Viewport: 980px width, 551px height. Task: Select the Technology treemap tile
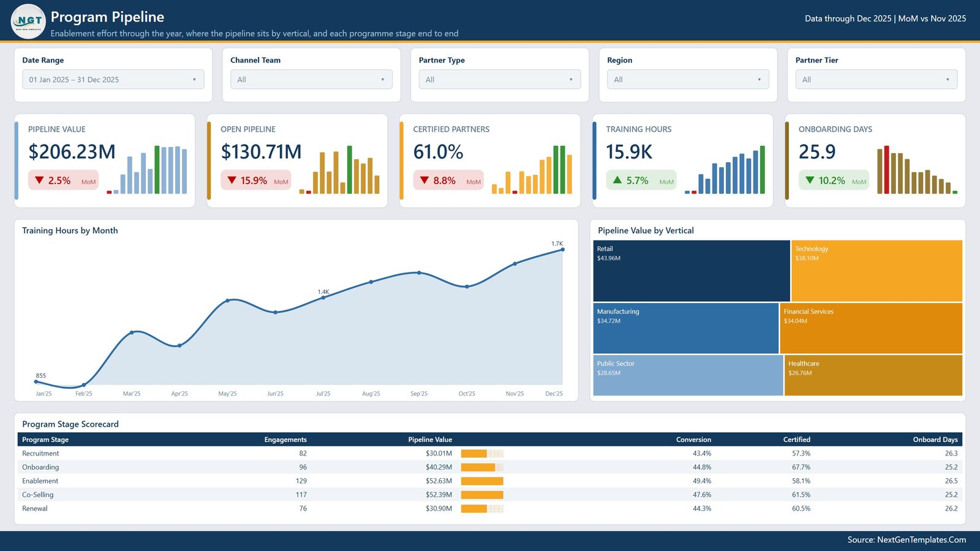coord(877,271)
